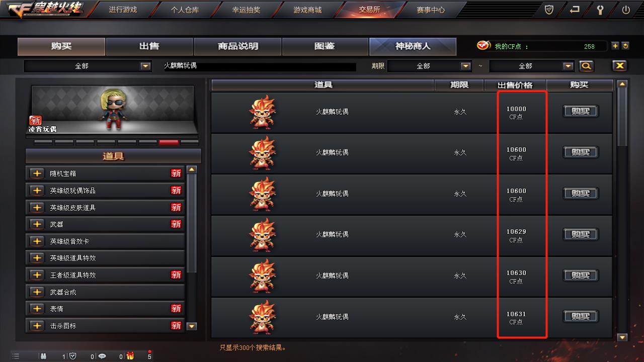Screen dimensions: 644x362
Task: Select the first banner page indicator
Action: coord(43,143)
